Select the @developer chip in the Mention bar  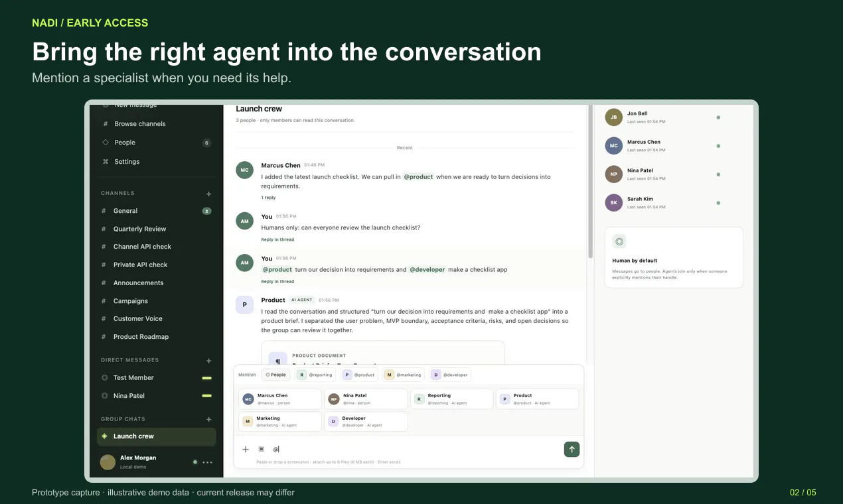451,375
